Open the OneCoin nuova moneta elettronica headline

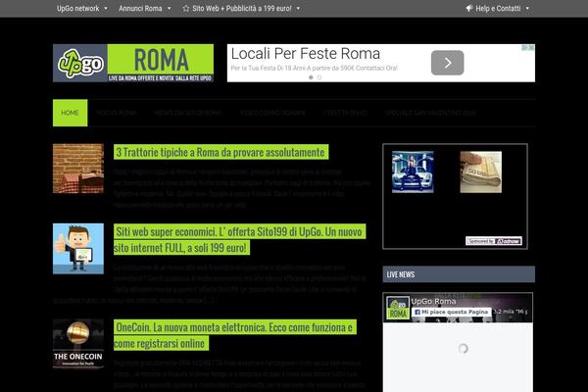click(x=235, y=335)
